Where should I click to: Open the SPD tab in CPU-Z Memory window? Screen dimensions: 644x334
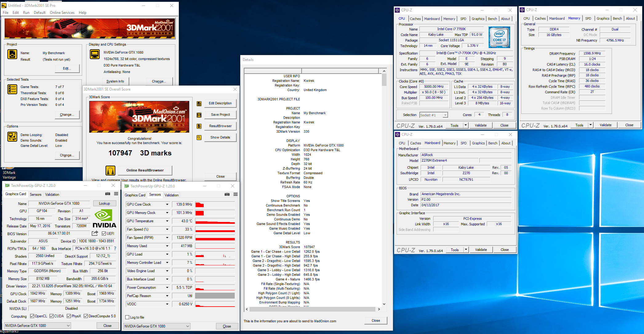(588, 18)
